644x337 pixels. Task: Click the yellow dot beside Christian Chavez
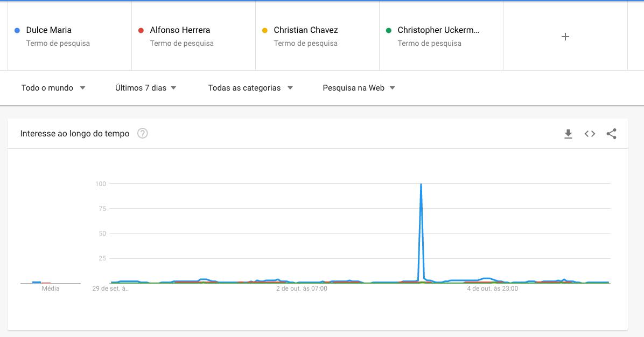264,30
